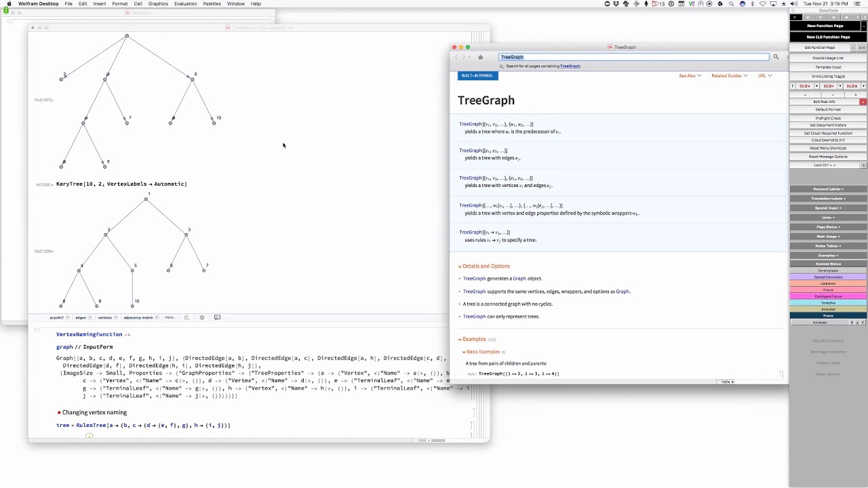Toggle the Lock Ctrl += button

tap(825, 165)
